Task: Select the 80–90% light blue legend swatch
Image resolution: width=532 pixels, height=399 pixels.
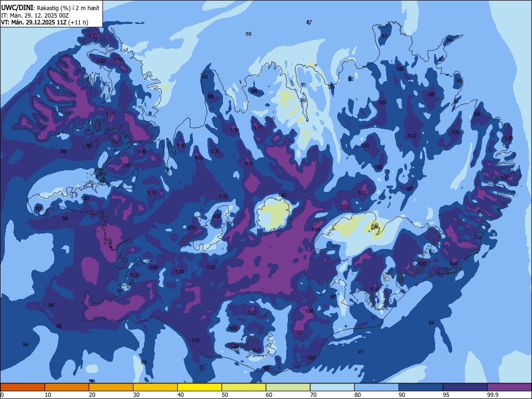Action: [376, 387]
